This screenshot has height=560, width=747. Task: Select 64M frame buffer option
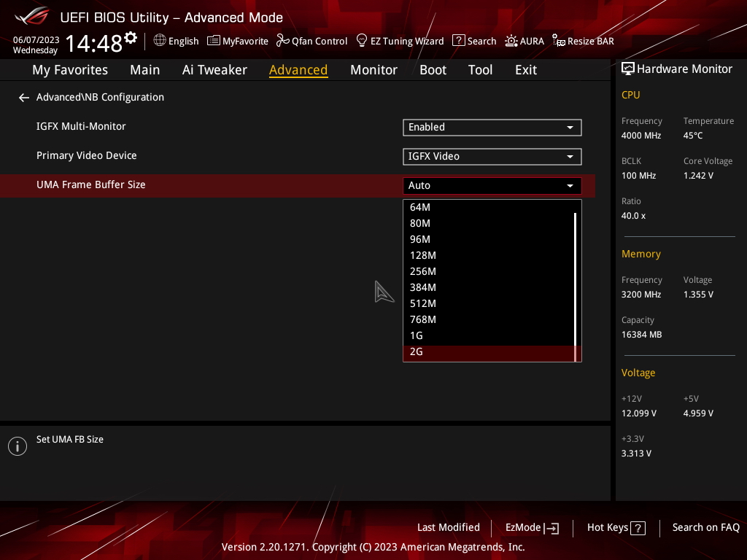[489, 207]
